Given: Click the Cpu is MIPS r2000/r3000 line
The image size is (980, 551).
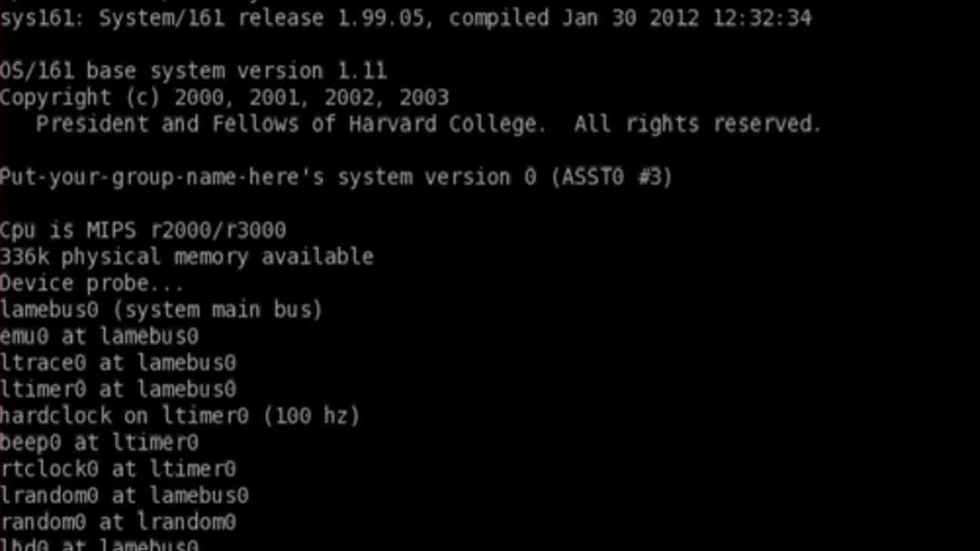Looking at the screenshot, I should coord(143,230).
